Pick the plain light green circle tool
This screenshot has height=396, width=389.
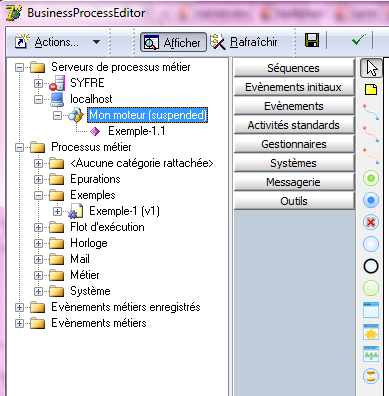(371, 288)
